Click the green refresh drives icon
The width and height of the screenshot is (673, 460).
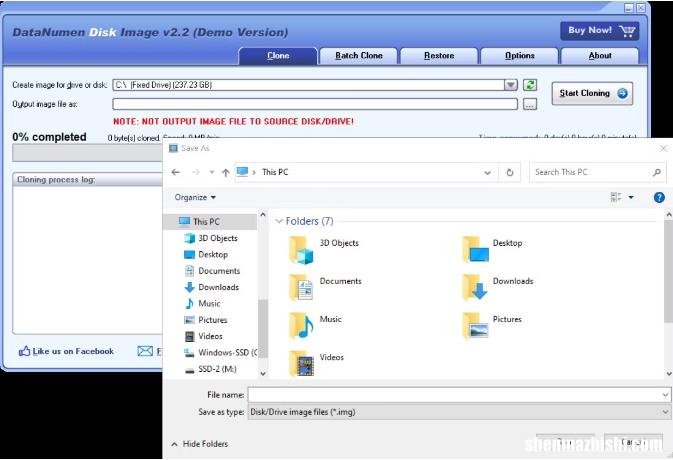pyautogui.click(x=530, y=85)
